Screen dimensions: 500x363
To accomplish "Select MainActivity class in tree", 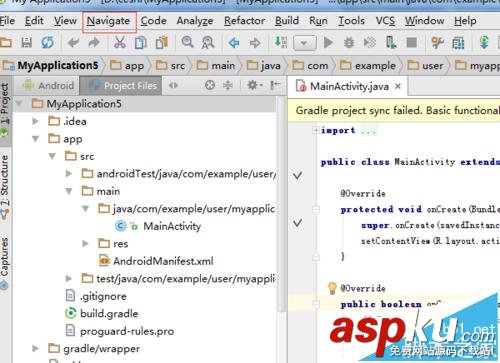I will pyautogui.click(x=158, y=226).
